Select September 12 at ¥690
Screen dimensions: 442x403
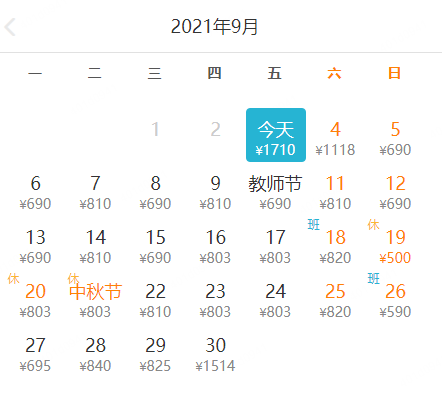point(395,192)
